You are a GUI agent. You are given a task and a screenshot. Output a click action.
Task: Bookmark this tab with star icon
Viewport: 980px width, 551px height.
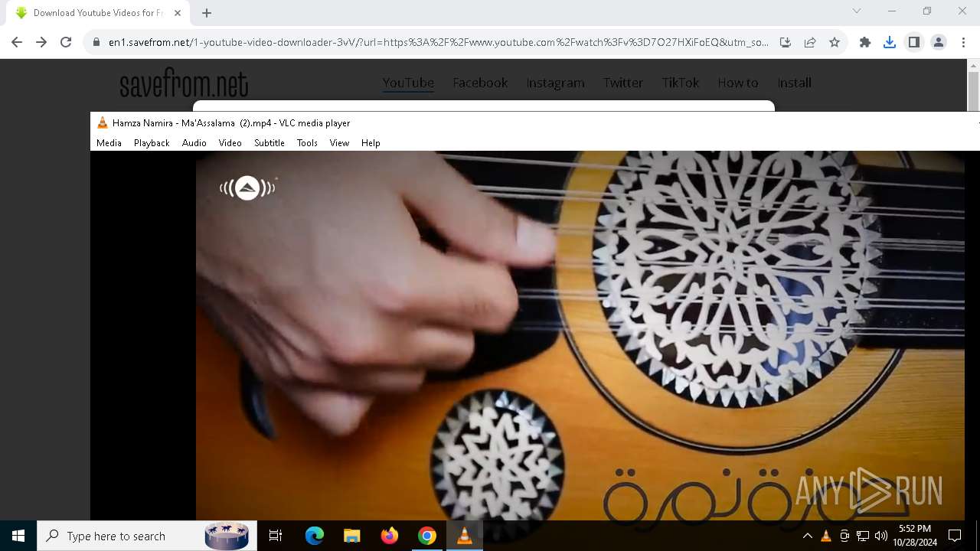[835, 42]
